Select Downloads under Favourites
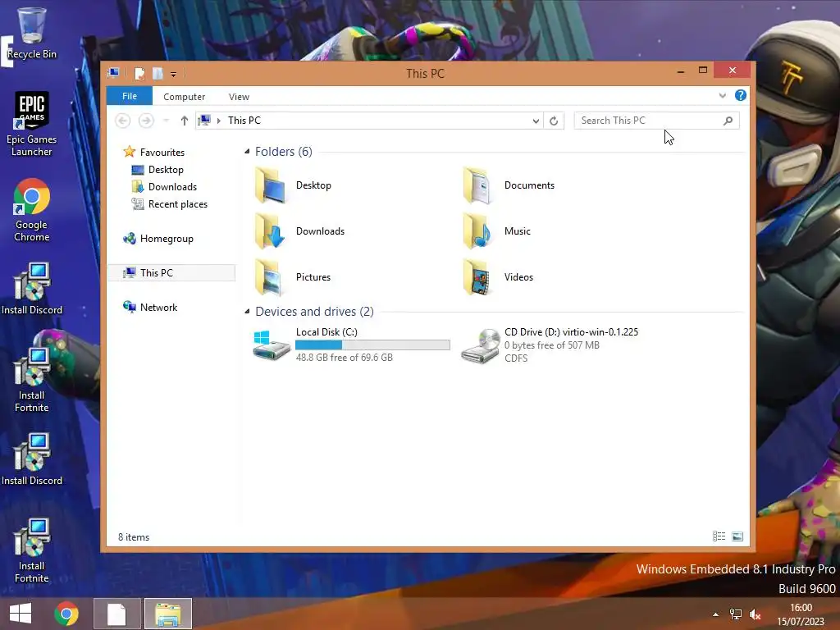The height and width of the screenshot is (630, 840). (164, 187)
